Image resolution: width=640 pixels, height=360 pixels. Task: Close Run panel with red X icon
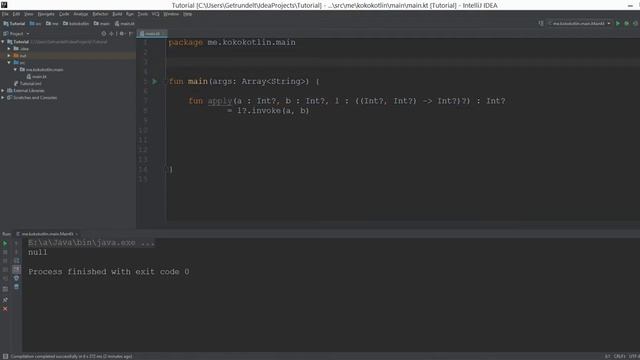(5, 309)
